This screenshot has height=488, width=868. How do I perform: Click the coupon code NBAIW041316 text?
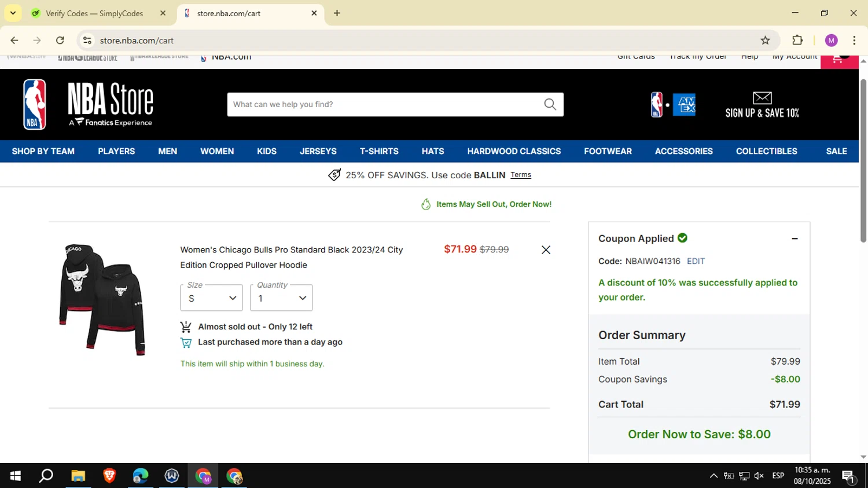tap(653, 261)
